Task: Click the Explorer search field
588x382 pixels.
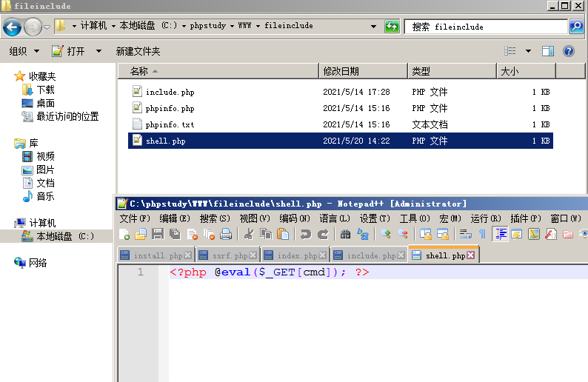Action: 487,27
